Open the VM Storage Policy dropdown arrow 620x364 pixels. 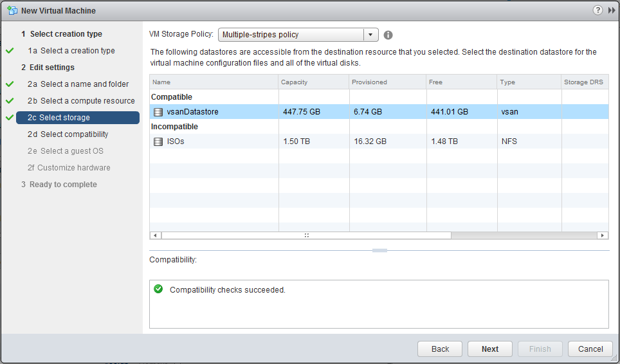(x=370, y=35)
